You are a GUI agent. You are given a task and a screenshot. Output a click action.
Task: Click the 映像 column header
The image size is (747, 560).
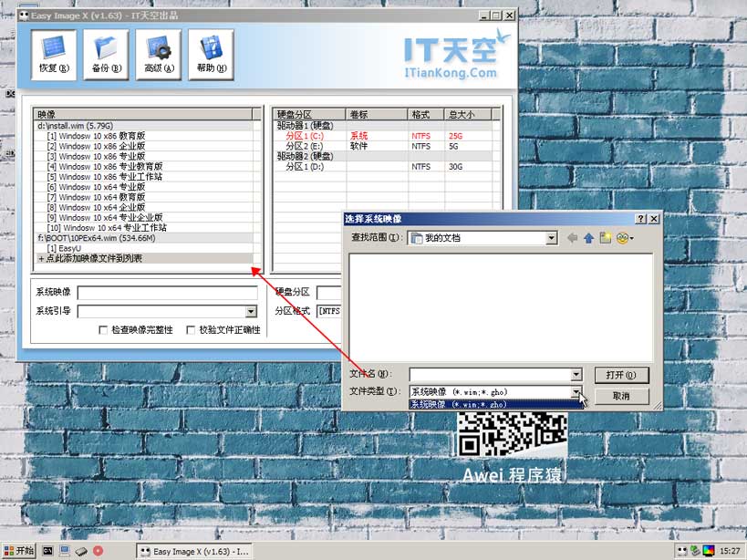tap(143, 114)
